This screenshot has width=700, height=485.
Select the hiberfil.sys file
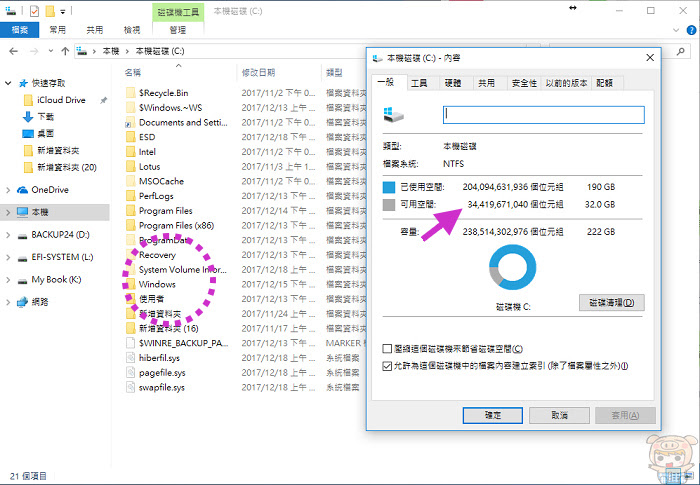click(159, 358)
